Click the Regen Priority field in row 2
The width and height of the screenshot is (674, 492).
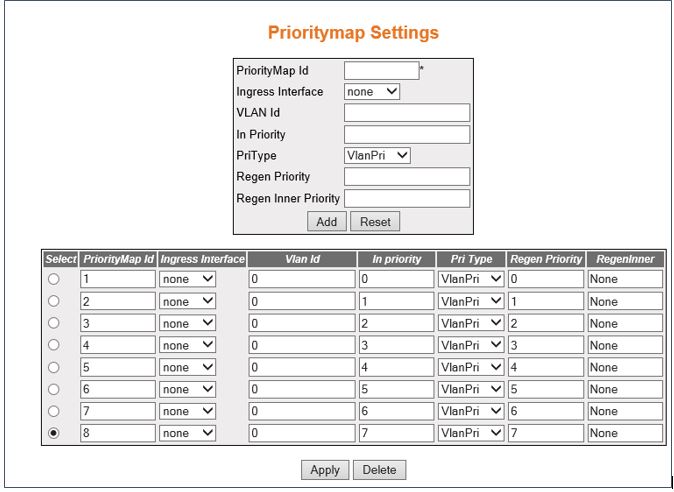pos(545,302)
